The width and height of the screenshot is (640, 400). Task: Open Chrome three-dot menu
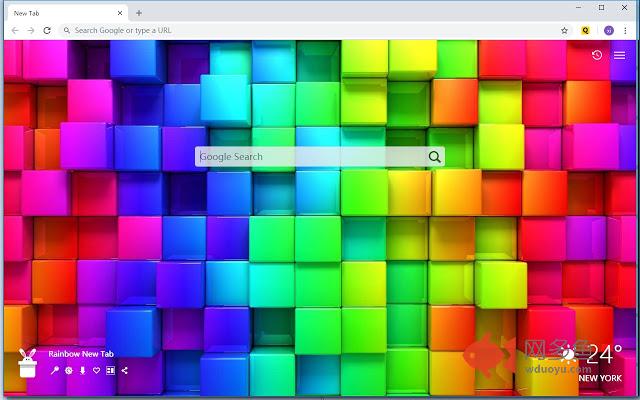625,31
